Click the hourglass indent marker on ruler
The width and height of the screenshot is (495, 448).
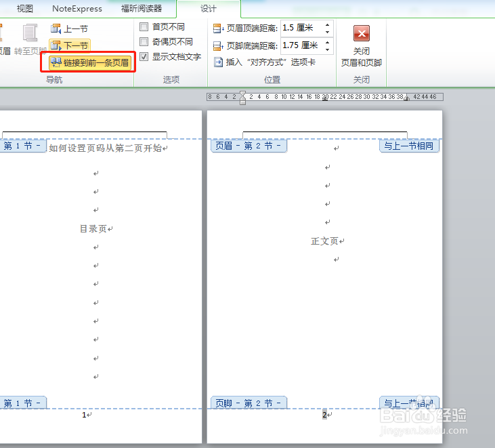click(x=242, y=98)
